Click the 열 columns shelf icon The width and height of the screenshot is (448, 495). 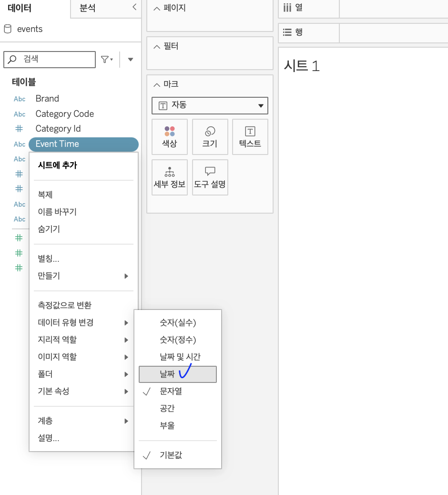tap(287, 8)
